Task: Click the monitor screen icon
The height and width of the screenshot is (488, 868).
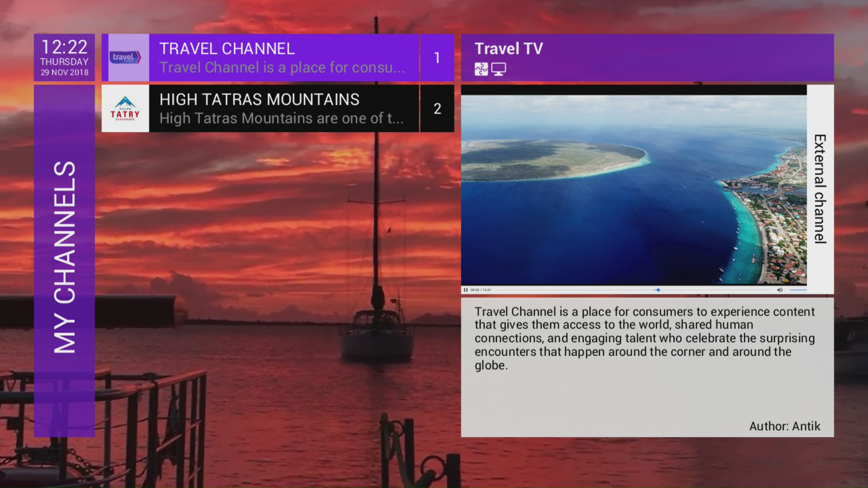Action: 499,69
